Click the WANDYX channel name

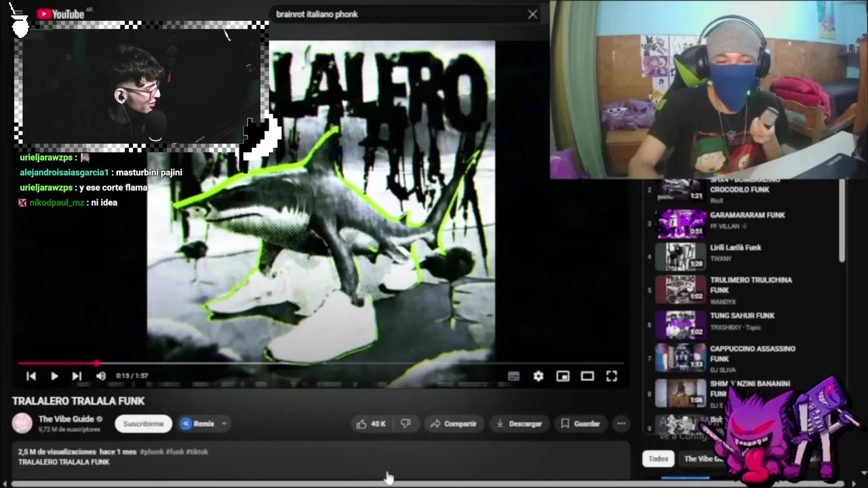722,302
